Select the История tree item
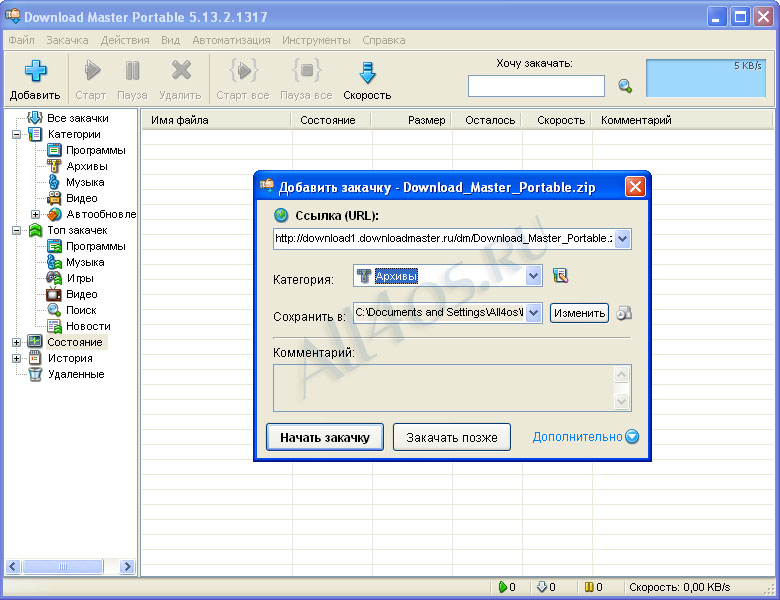Viewport: 780px width, 600px height. (70, 358)
